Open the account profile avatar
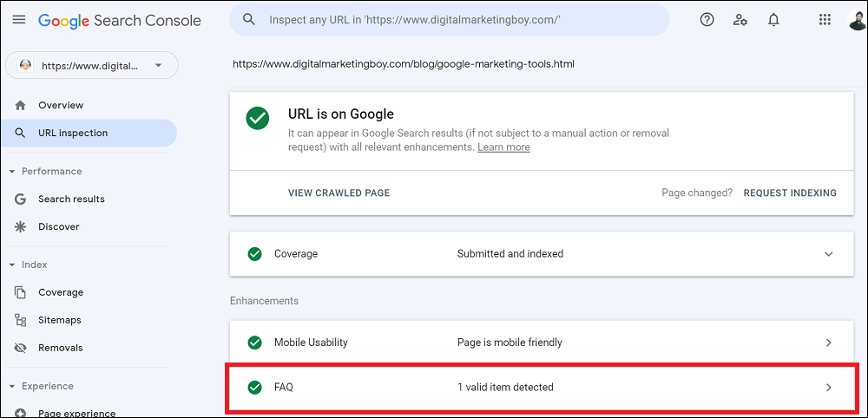This screenshot has width=868, height=418. pos(858,20)
